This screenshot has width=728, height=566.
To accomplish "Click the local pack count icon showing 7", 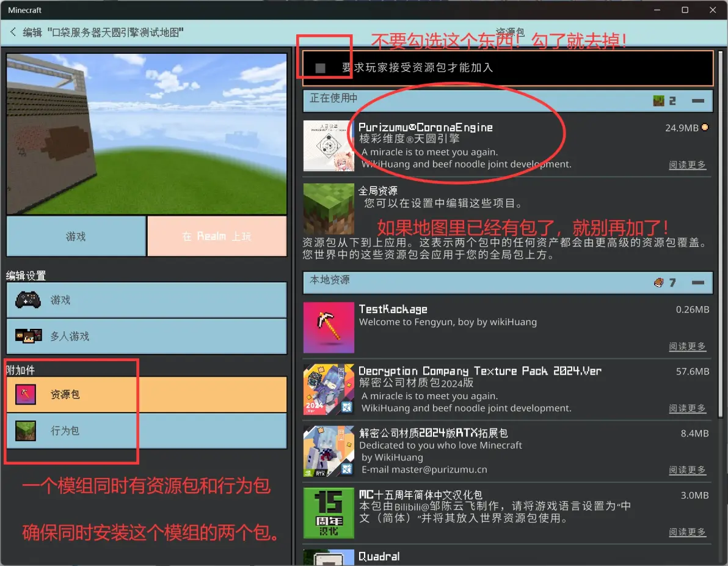I will [658, 282].
